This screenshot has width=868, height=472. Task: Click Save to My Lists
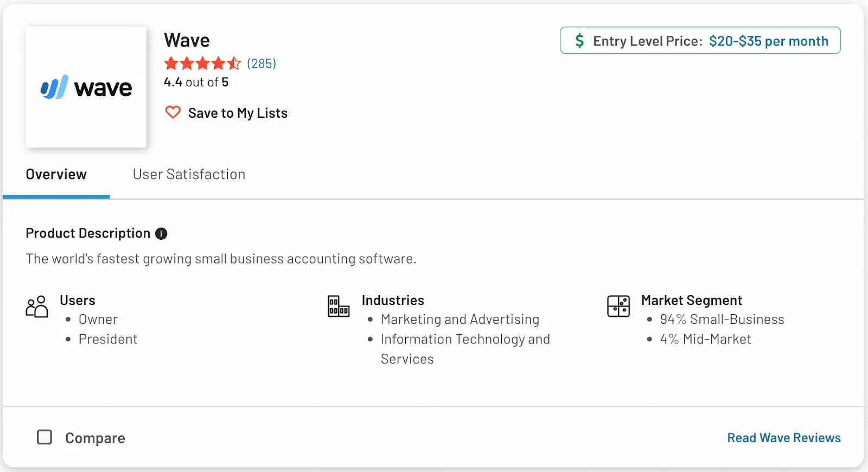point(238,113)
